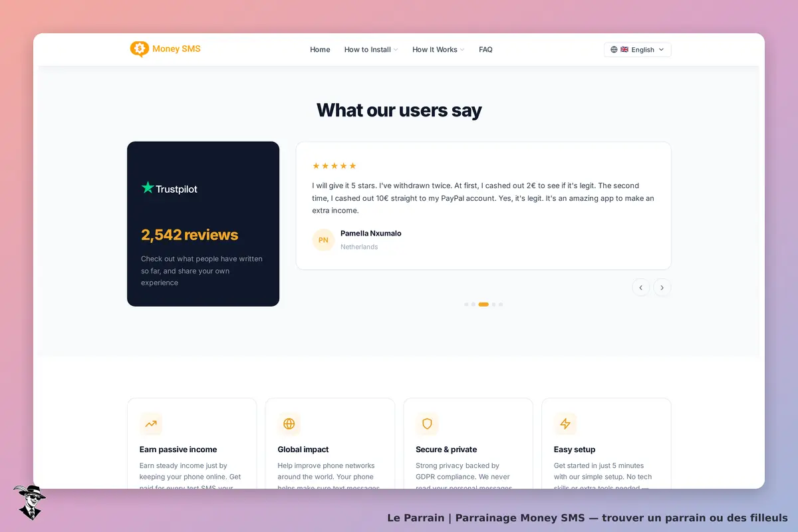Click the Money SMS coin logo icon
Viewport: 798px width, 532px height.
tap(139, 49)
